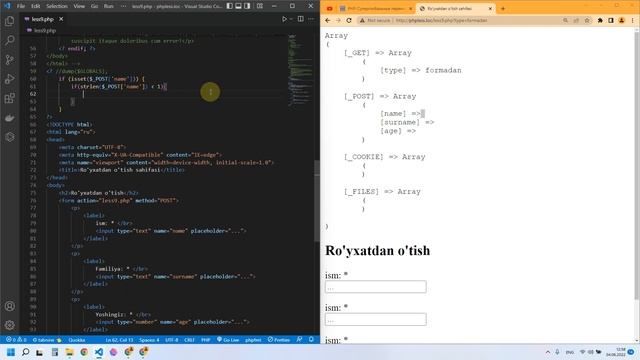Expand the hidden menus ellipsis in title bar
The height and width of the screenshot is (360, 640).
pos(124,6)
